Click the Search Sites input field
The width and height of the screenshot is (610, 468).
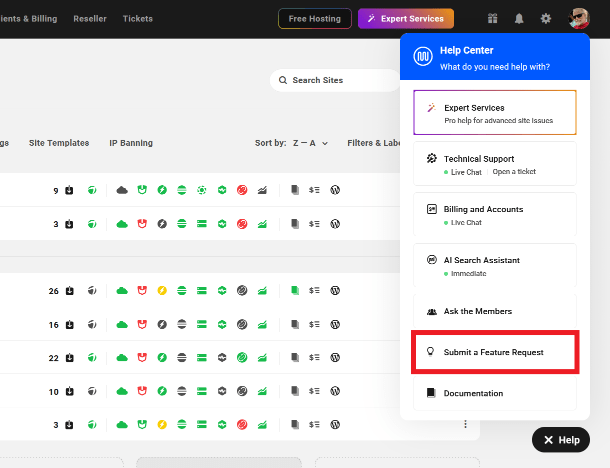pyautogui.click(x=335, y=80)
